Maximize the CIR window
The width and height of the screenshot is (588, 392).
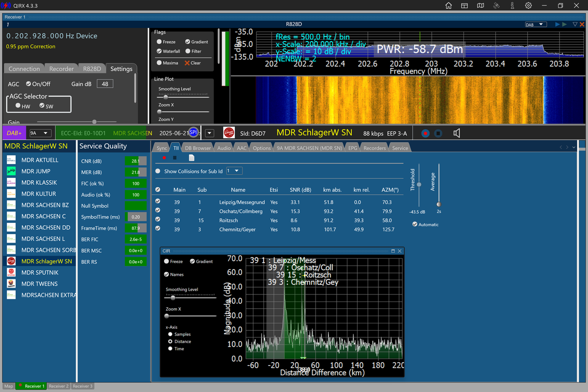click(x=393, y=251)
